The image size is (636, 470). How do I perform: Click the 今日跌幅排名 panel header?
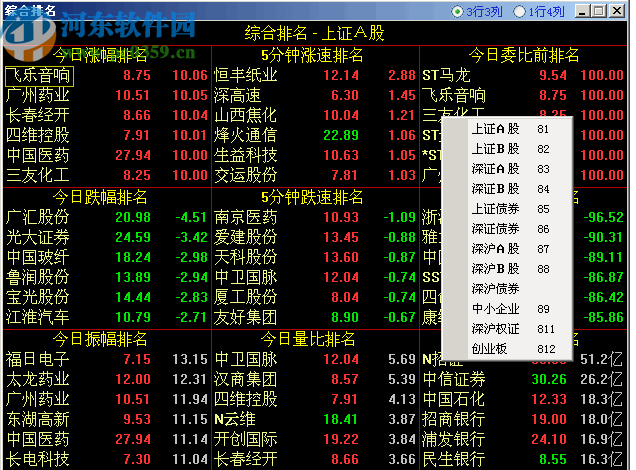pos(100,197)
